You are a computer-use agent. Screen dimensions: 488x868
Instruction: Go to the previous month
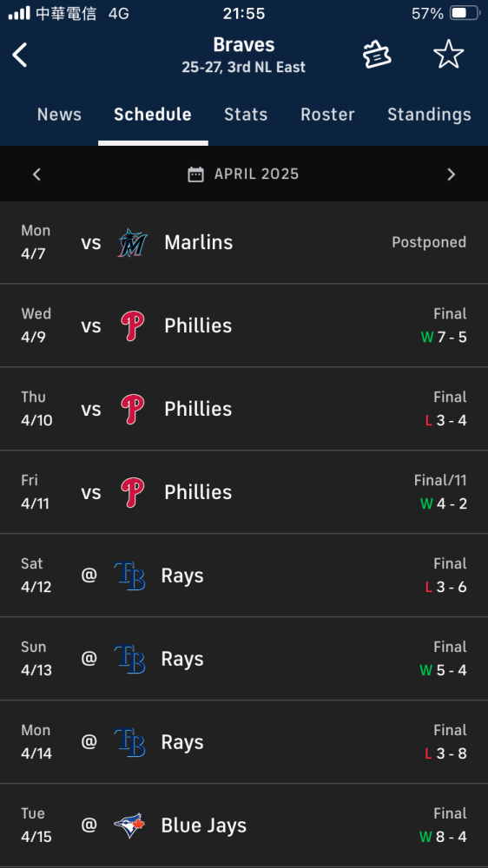click(36, 174)
